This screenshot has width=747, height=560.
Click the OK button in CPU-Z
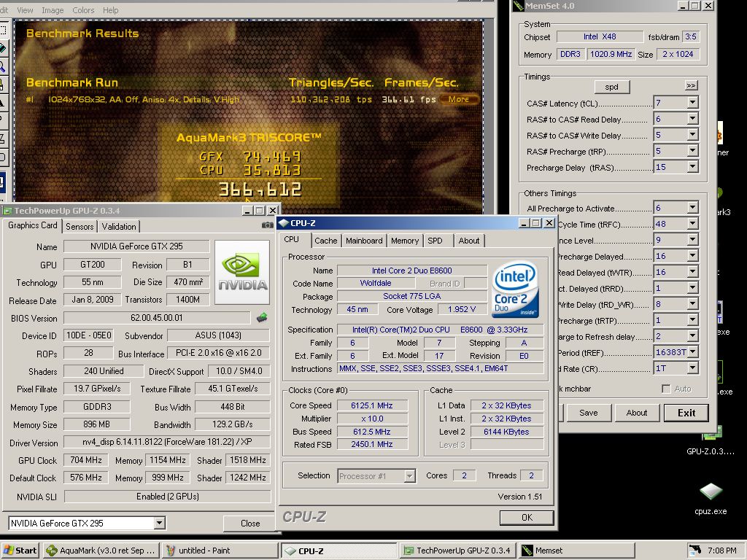tap(527, 518)
